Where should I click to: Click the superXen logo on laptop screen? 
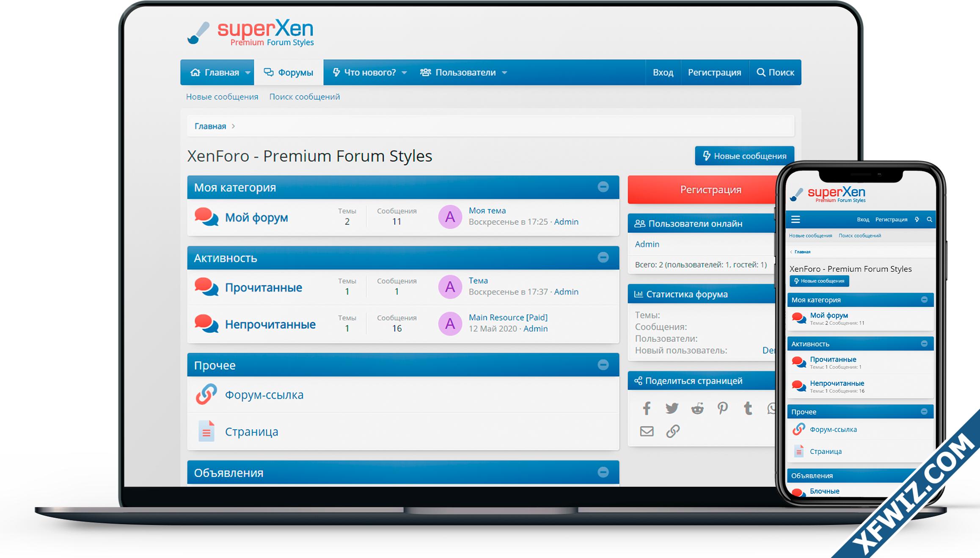[251, 32]
